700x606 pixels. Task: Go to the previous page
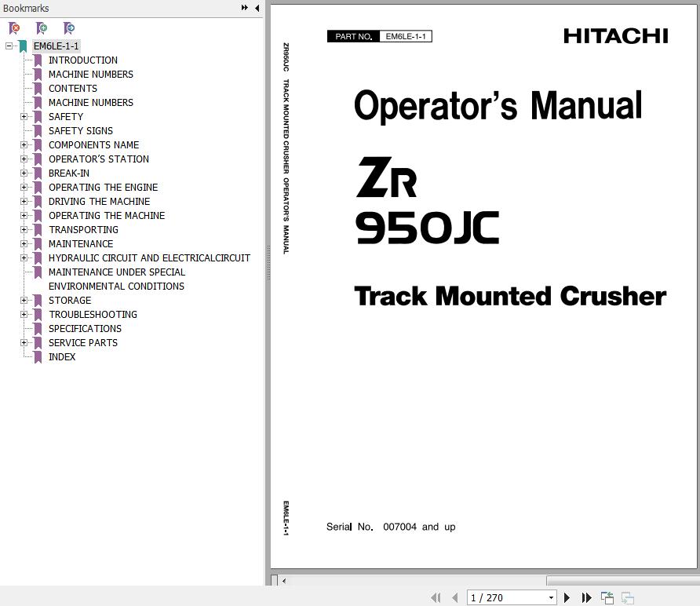tap(455, 597)
